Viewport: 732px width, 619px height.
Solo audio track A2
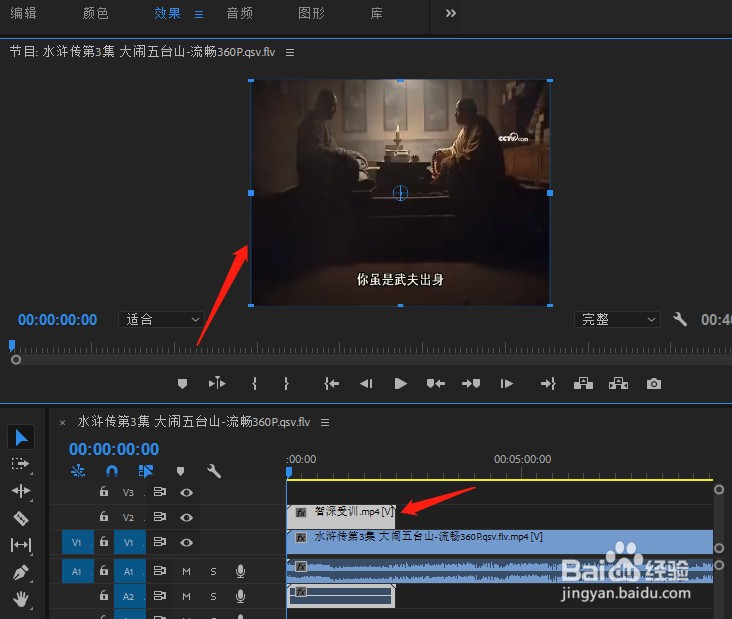213,596
